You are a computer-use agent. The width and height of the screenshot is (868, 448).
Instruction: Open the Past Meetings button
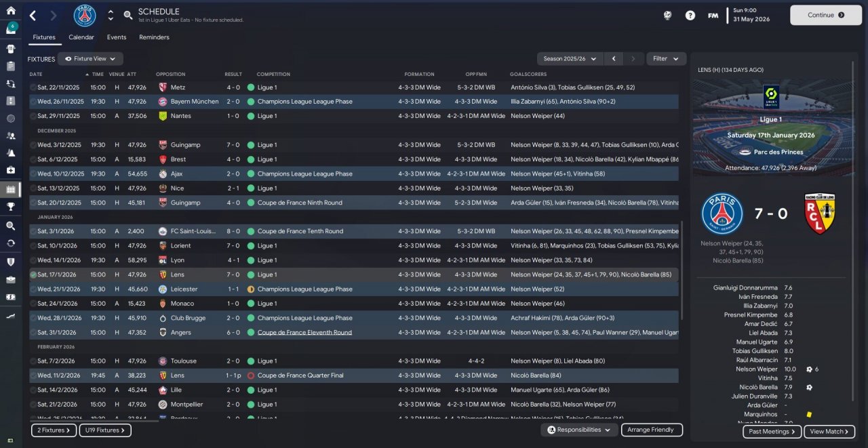pos(772,432)
